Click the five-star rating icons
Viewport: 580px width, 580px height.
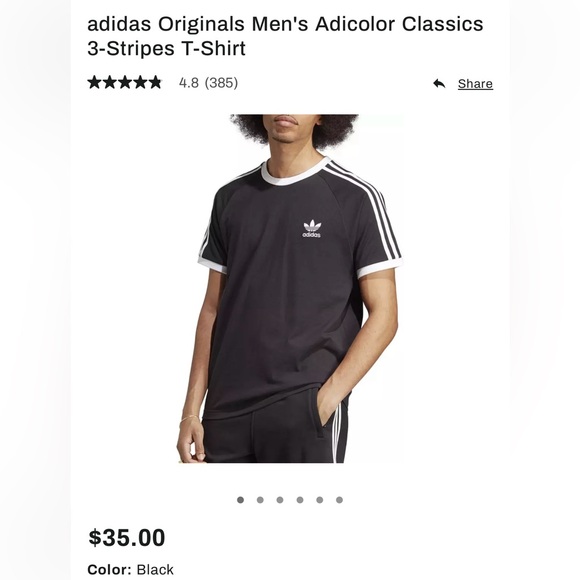pos(125,82)
